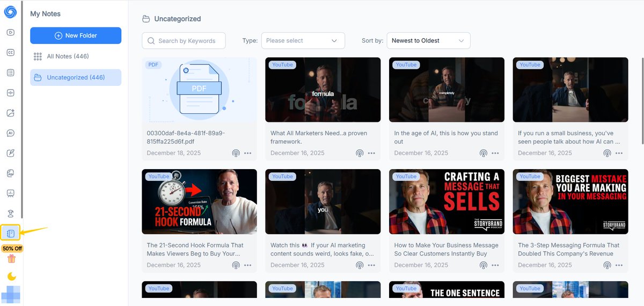Open the audio waveform tool icon

[x=10, y=93]
